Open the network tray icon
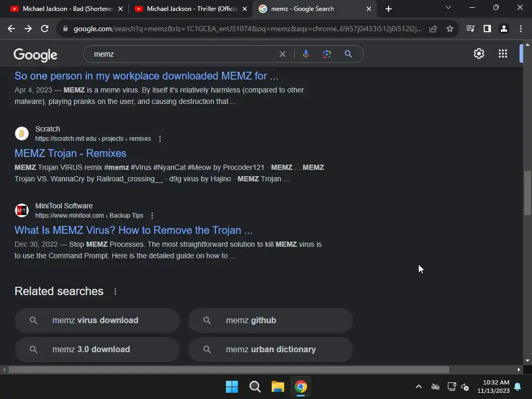 [451, 387]
